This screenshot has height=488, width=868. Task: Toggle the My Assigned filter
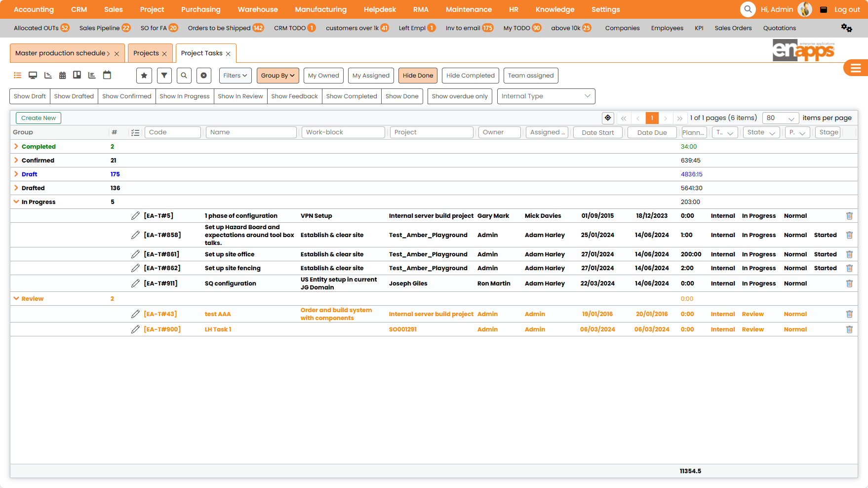click(x=371, y=76)
